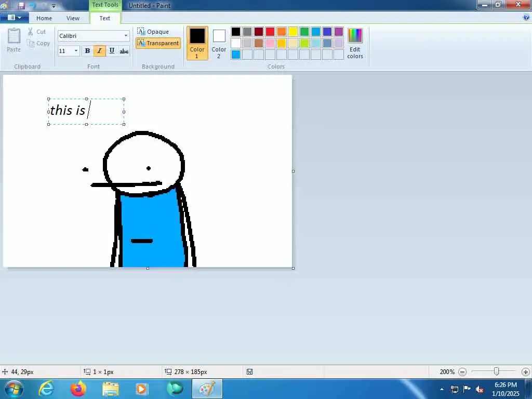Pick the purple color swatch
The image size is (532, 399).
coord(339,32)
